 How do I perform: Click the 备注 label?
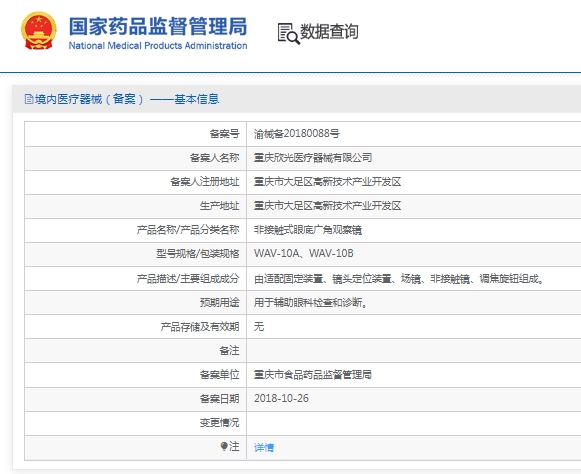click(229, 351)
